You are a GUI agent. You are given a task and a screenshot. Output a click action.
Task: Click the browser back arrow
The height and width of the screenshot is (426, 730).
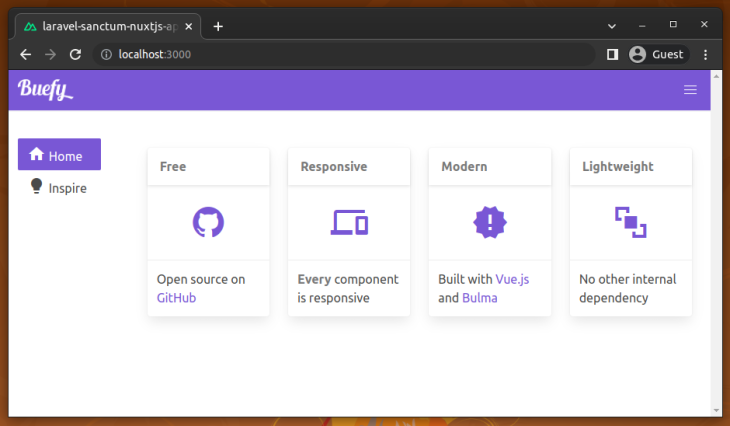[26, 54]
